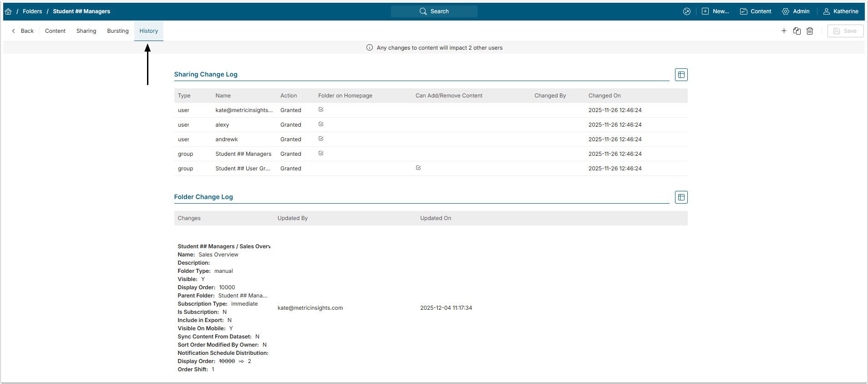Click the compass icon in top bar
Screen dimensions: 868x384
[687, 11]
